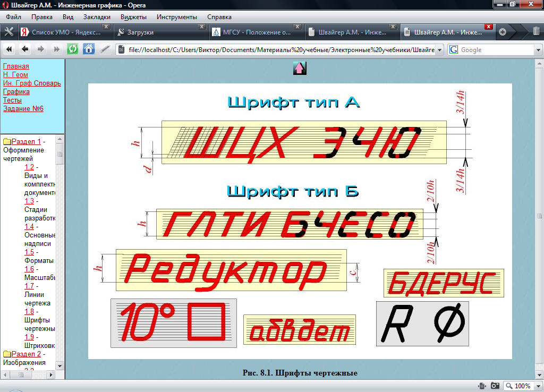
Task: Click main page scrollbar up arrow
Action: [x=540, y=64]
